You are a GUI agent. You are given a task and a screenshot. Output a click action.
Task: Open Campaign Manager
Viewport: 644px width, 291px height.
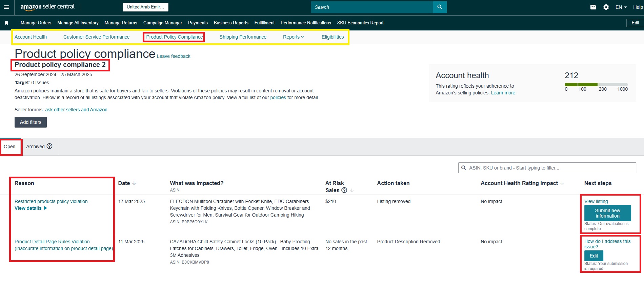click(163, 23)
